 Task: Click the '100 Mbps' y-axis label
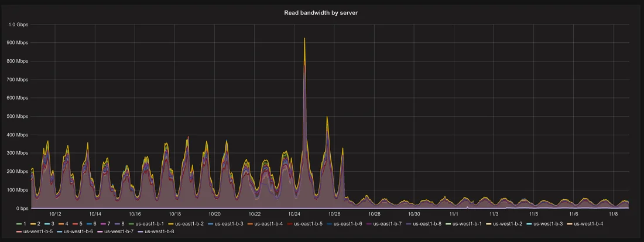pos(19,190)
